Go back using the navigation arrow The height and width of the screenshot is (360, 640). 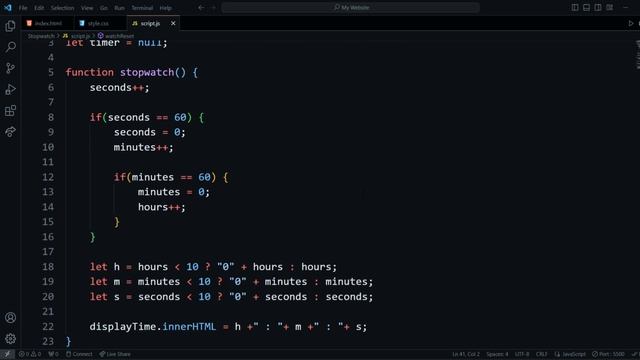coord(201,7)
